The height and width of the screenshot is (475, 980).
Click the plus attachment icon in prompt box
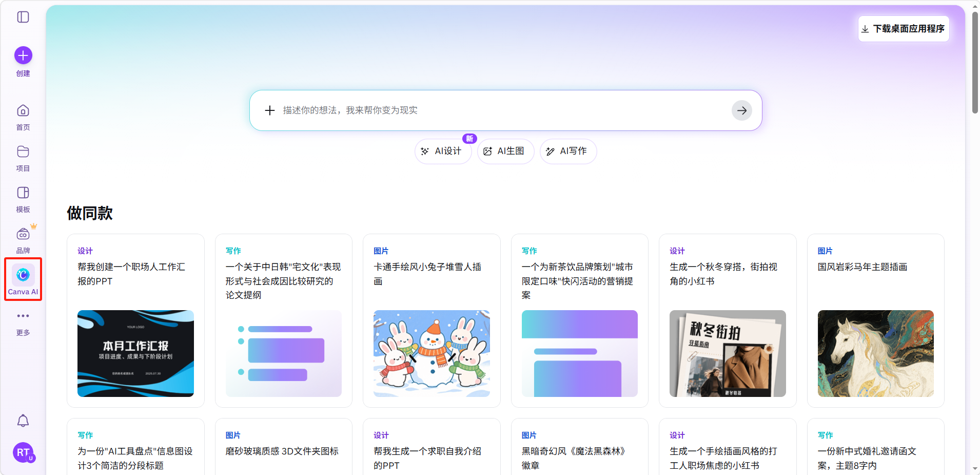tap(270, 110)
